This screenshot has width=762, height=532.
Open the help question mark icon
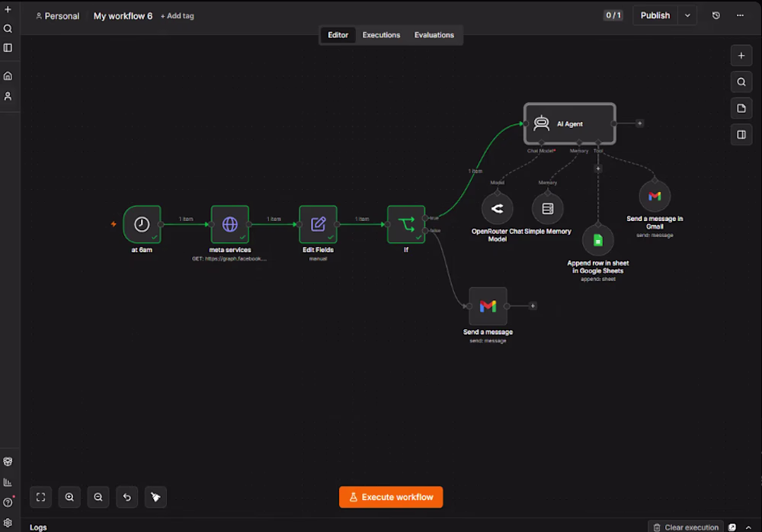8,502
